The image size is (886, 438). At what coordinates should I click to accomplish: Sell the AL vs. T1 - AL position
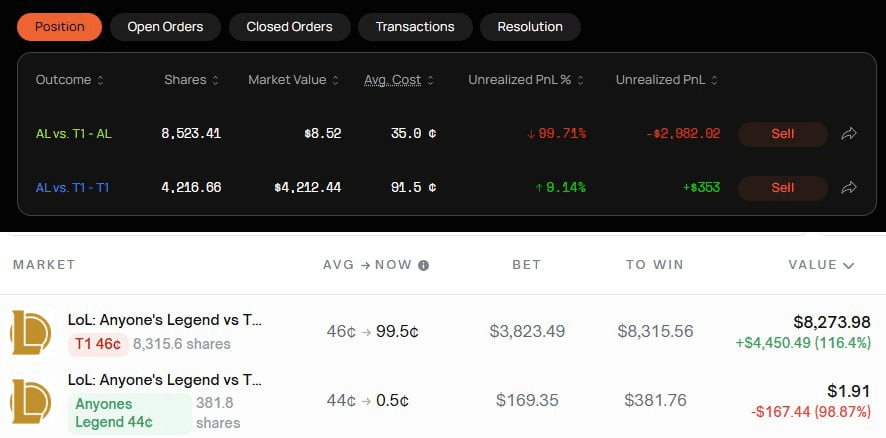tap(782, 133)
